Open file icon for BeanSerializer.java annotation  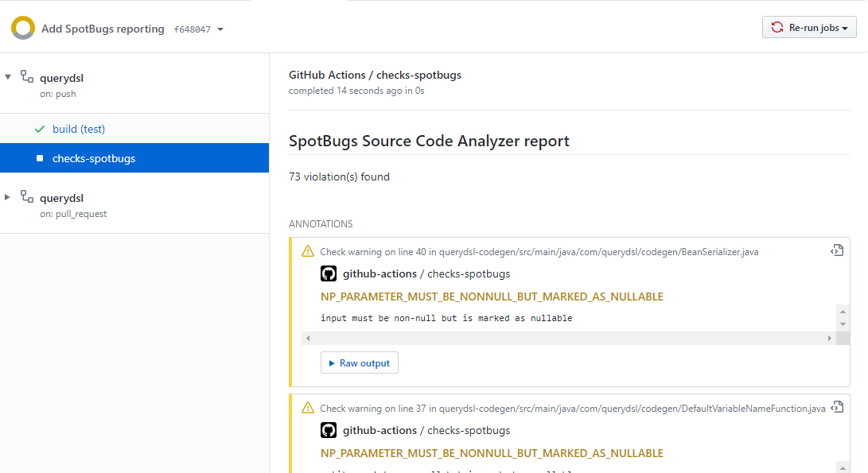[836, 250]
